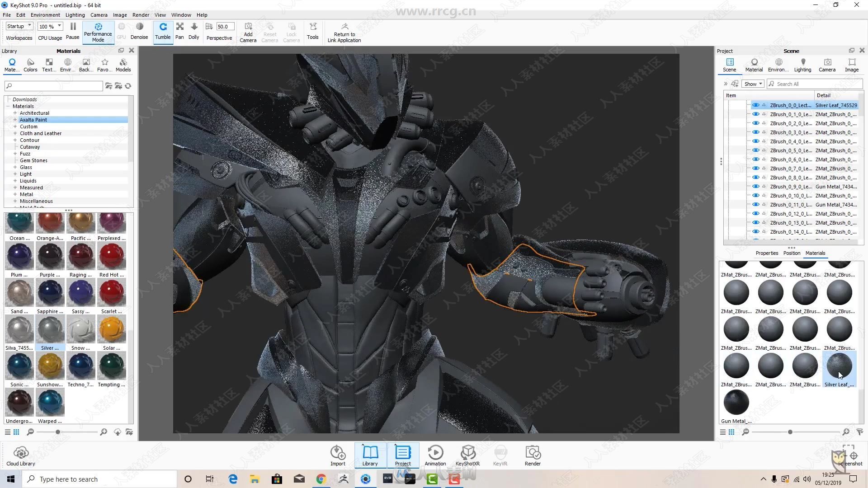868x488 pixels.
Task: Select the Gem Stones folder
Action: 33,160
